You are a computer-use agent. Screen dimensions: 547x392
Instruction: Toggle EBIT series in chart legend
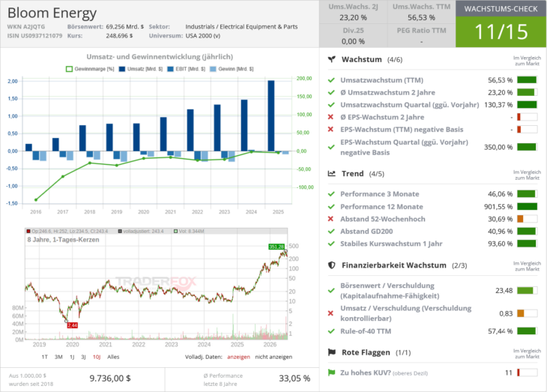[187, 69]
